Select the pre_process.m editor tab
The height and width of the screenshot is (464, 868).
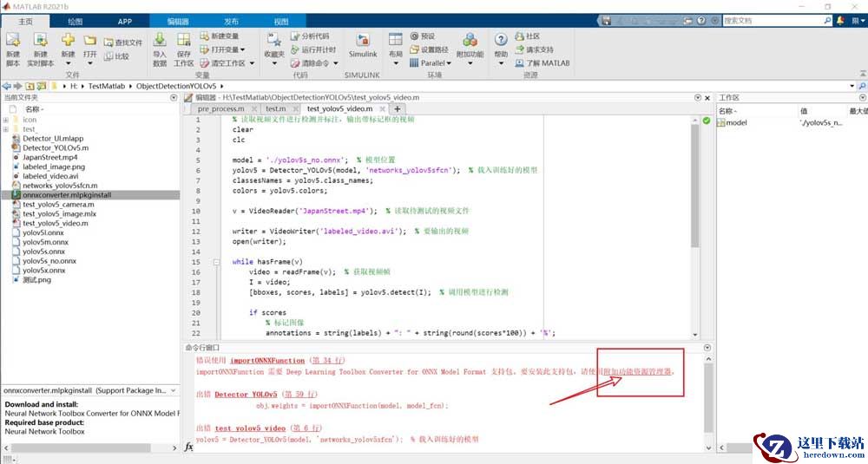click(220, 108)
